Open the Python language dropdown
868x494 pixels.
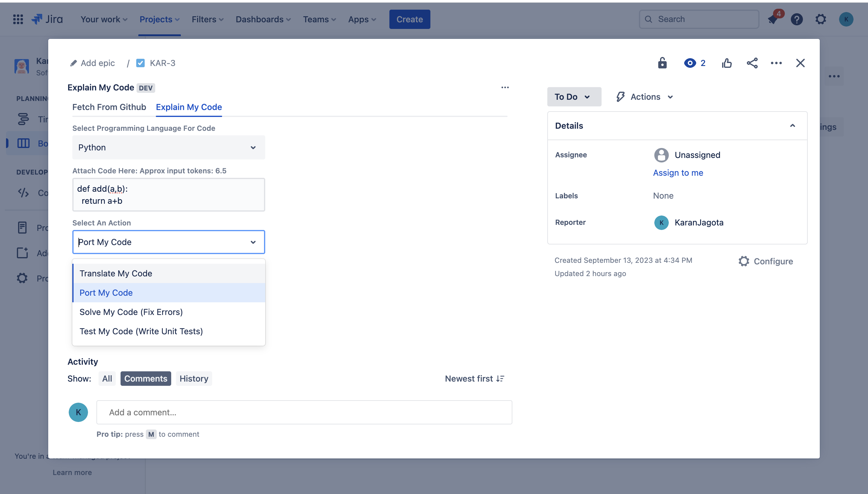(x=168, y=148)
